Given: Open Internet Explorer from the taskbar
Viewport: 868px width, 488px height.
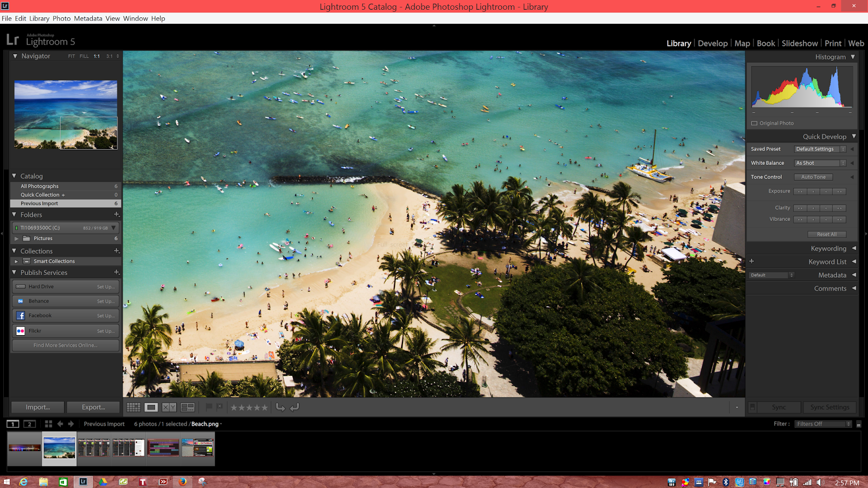Looking at the screenshot, I should (24, 481).
